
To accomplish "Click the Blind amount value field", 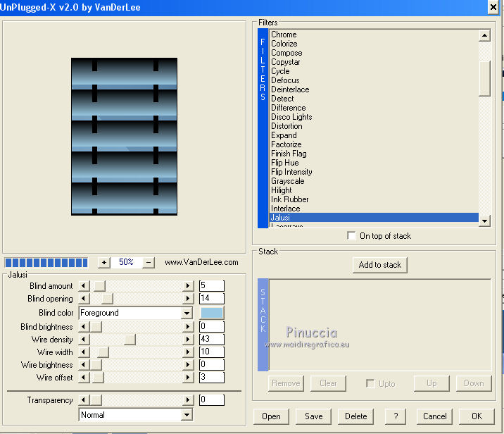I will [211, 285].
